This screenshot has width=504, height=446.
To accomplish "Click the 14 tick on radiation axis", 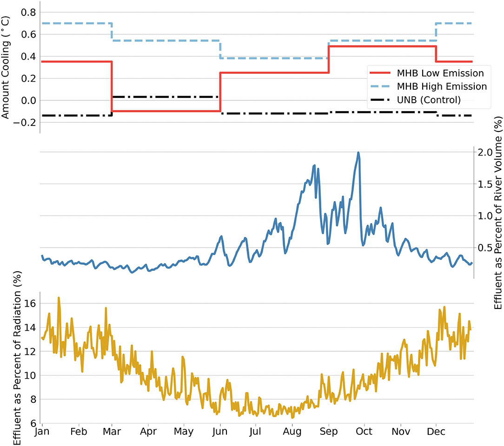I will click(30, 328).
